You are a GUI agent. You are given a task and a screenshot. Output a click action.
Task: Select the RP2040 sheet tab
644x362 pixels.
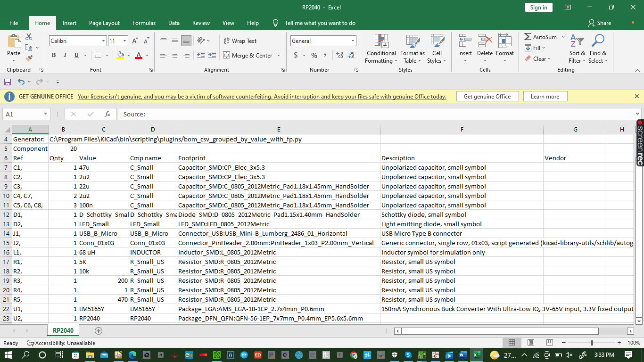point(63,330)
